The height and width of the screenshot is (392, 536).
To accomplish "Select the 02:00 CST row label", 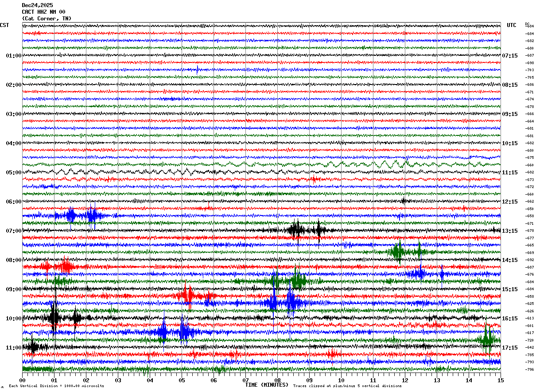I will 14,85.
